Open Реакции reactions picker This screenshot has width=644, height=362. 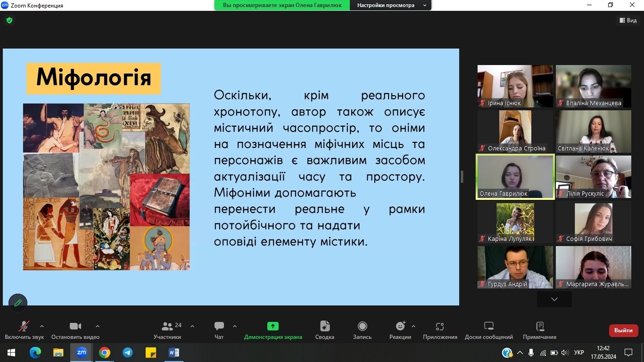[x=400, y=330]
